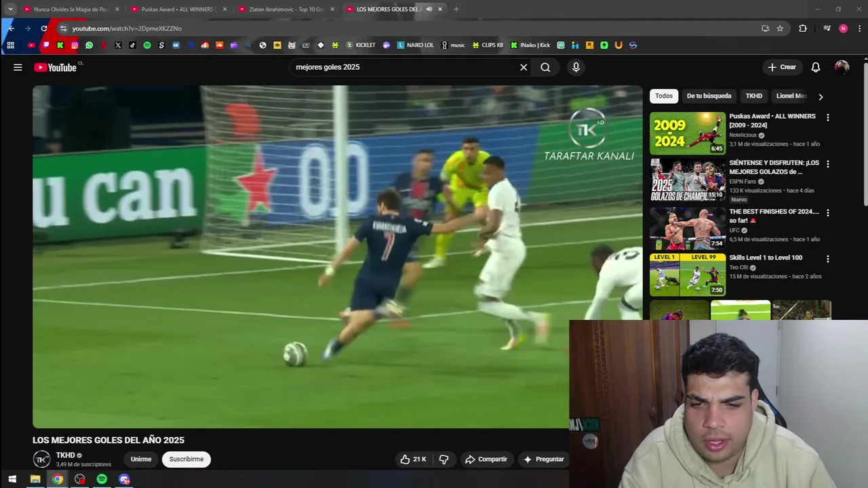The height and width of the screenshot is (488, 868).
Task: Open Chrome apps grid in bookmarks bar
Action: pyautogui.click(x=10, y=45)
